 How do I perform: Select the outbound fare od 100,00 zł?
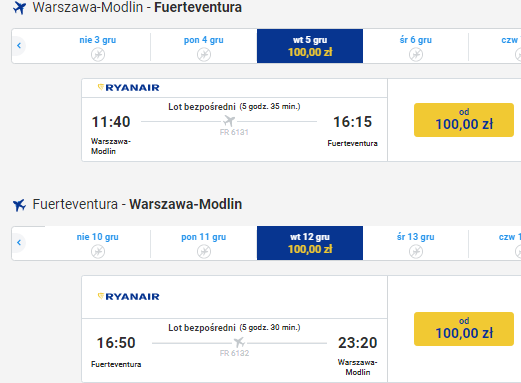464,120
